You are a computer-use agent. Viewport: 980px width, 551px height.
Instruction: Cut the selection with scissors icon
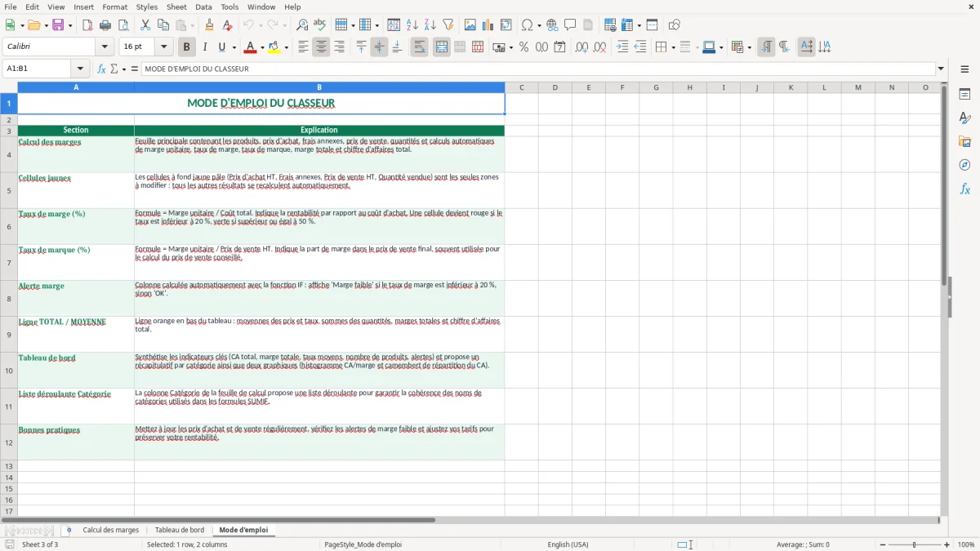pos(145,25)
